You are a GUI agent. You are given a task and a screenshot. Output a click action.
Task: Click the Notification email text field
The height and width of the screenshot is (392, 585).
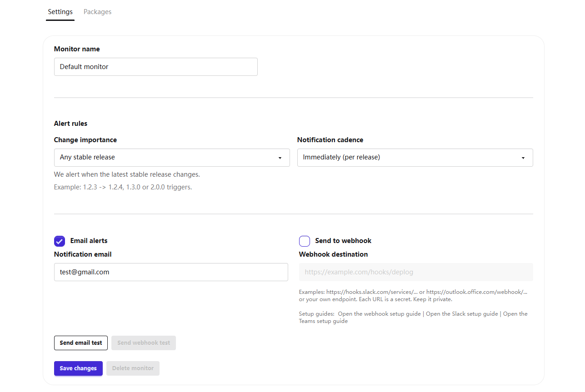click(171, 272)
